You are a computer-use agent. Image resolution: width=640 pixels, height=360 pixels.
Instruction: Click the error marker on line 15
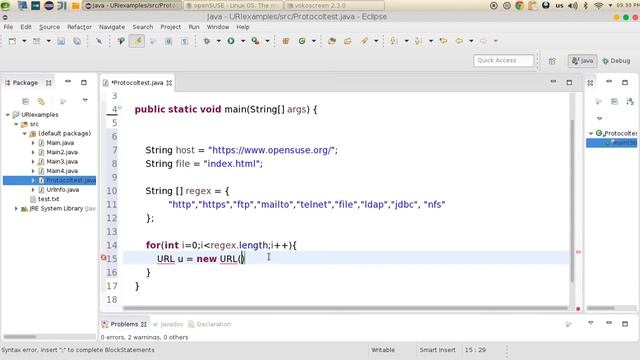(x=104, y=258)
